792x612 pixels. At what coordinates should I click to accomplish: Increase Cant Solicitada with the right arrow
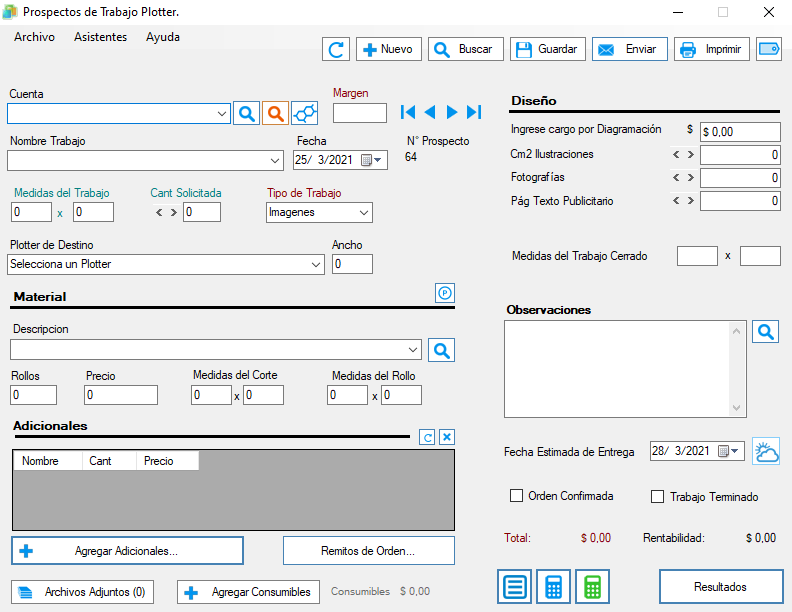coord(173,213)
